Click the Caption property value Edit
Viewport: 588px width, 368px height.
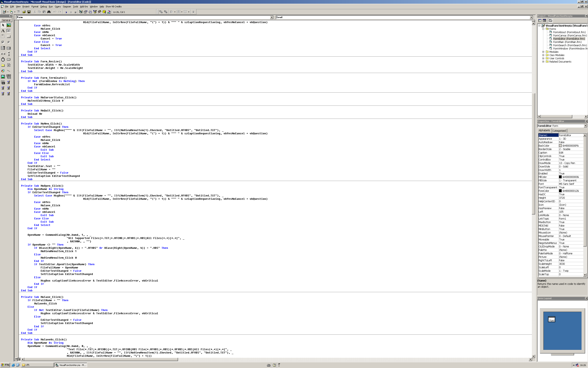click(571, 153)
